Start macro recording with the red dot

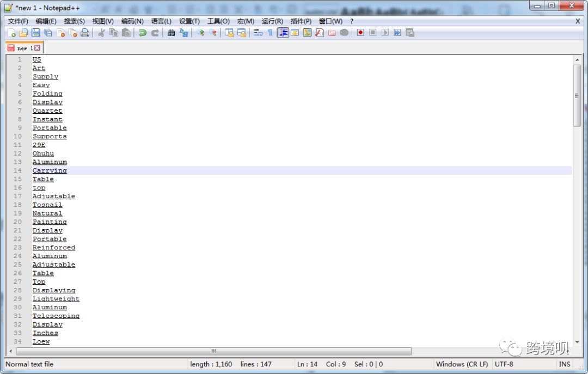coord(360,33)
